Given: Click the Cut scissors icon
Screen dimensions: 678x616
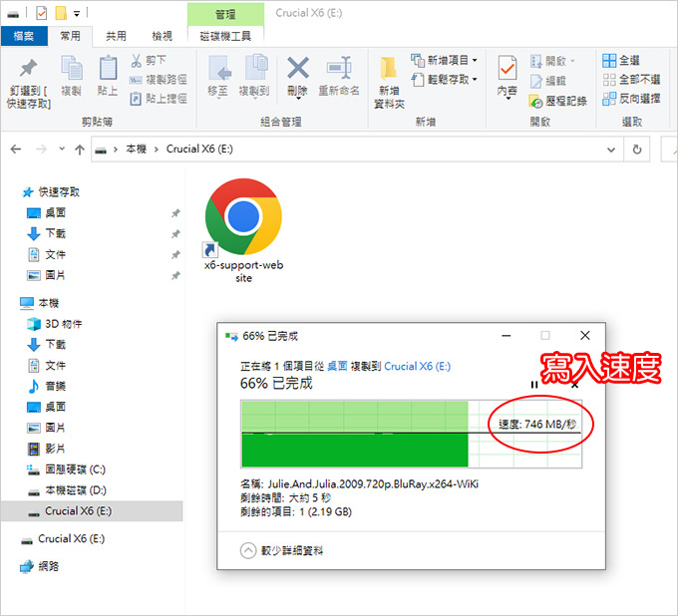Looking at the screenshot, I should coord(136,61).
